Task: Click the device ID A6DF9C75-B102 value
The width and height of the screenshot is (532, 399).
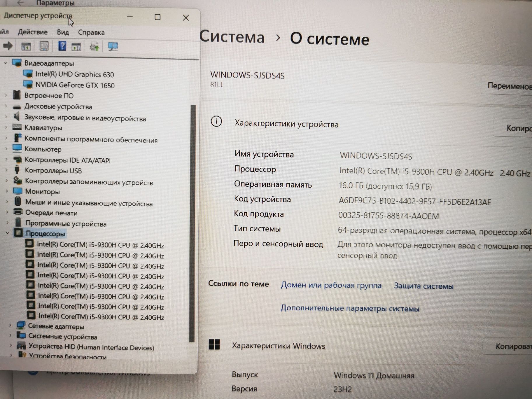Action: [x=415, y=202]
